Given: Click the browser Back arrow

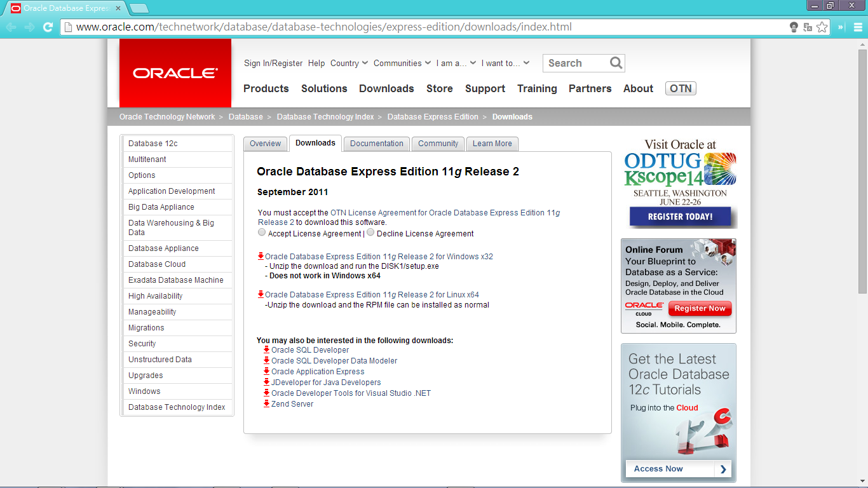Looking at the screenshot, I should pos(11,27).
